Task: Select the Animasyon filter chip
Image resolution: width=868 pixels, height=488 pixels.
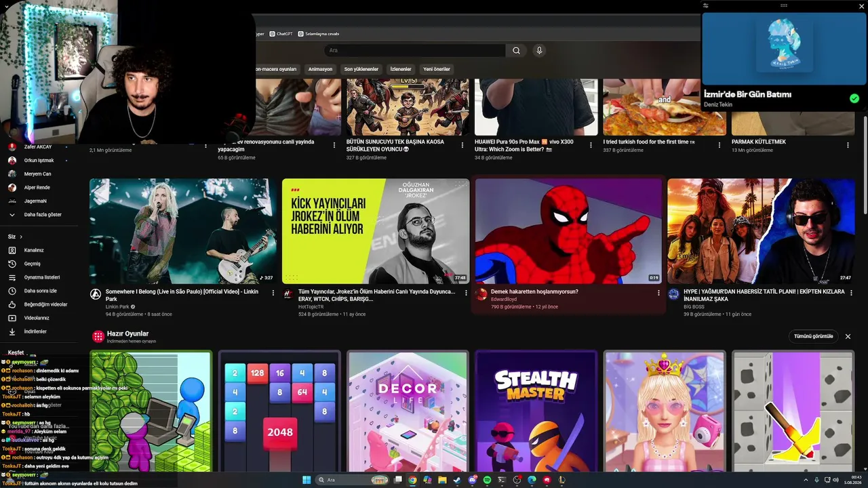Action: pyautogui.click(x=320, y=69)
